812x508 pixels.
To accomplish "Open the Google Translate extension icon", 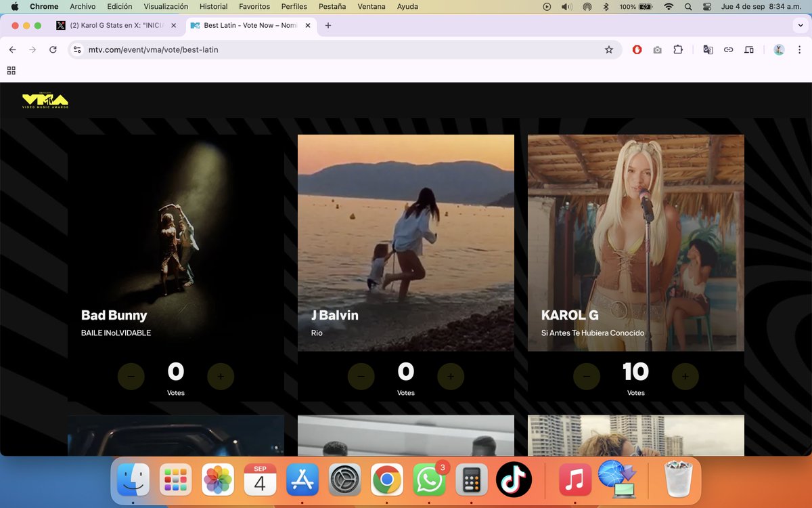I will (x=708, y=49).
